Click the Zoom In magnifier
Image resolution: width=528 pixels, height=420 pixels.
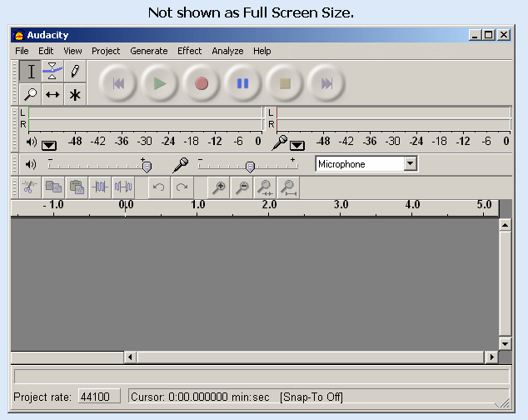coord(219,187)
